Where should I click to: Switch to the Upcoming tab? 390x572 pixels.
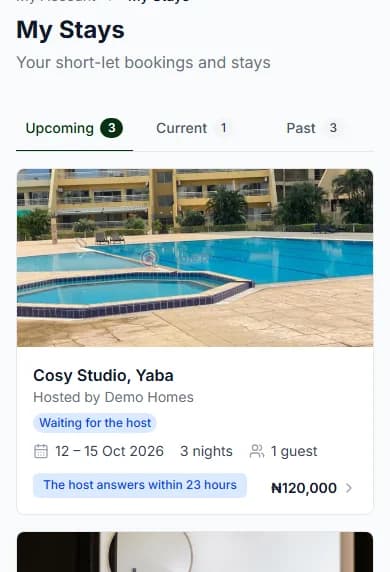point(74,128)
